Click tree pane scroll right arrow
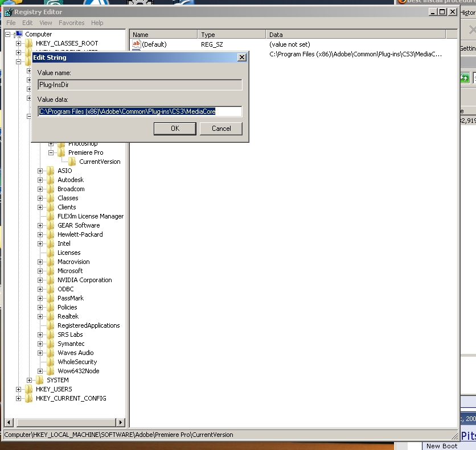Screen dimensions: 476x450 pyautogui.click(x=121, y=422)
